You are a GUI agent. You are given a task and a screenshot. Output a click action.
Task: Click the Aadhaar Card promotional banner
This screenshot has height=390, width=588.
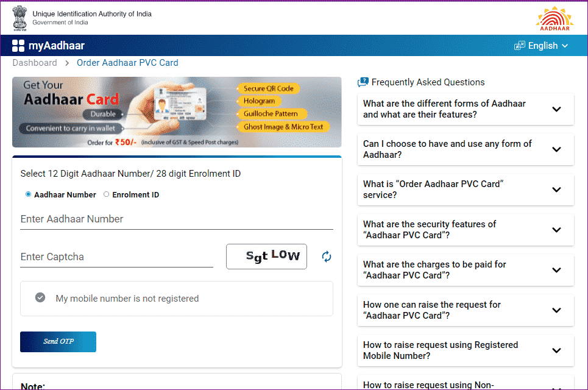[x=177, y=112]
